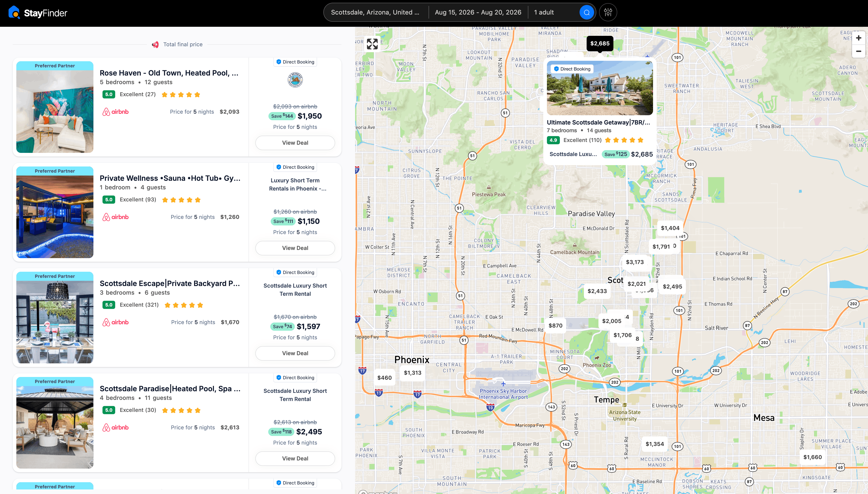Image resolution: width=868 pixels, height=494 pixels.
Task: Click Direct Booking badge on Rose Haven card
Action: 295,62
